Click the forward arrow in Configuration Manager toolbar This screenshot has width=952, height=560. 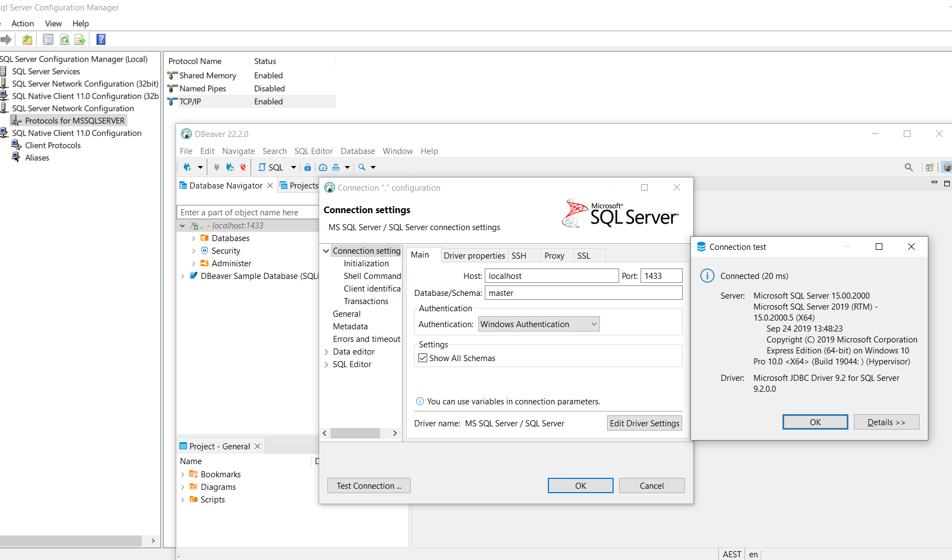pyautogui.click(x=6, y=39)
